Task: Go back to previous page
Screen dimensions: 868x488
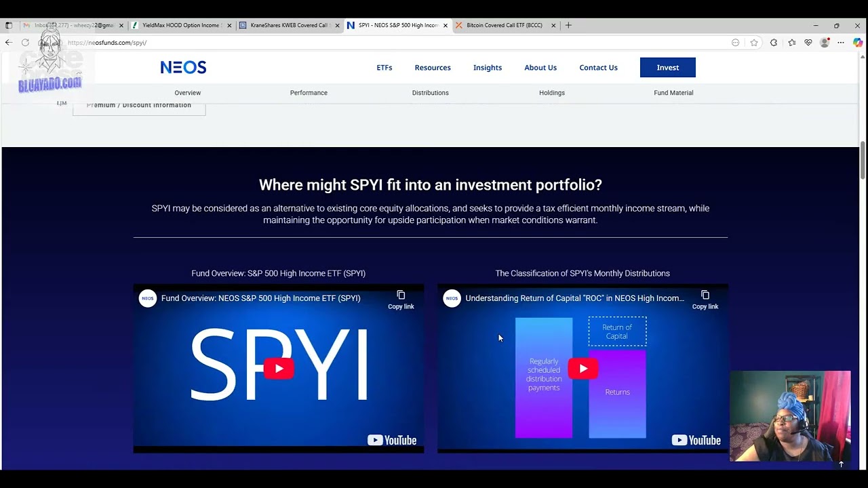Action: point(8,42)
